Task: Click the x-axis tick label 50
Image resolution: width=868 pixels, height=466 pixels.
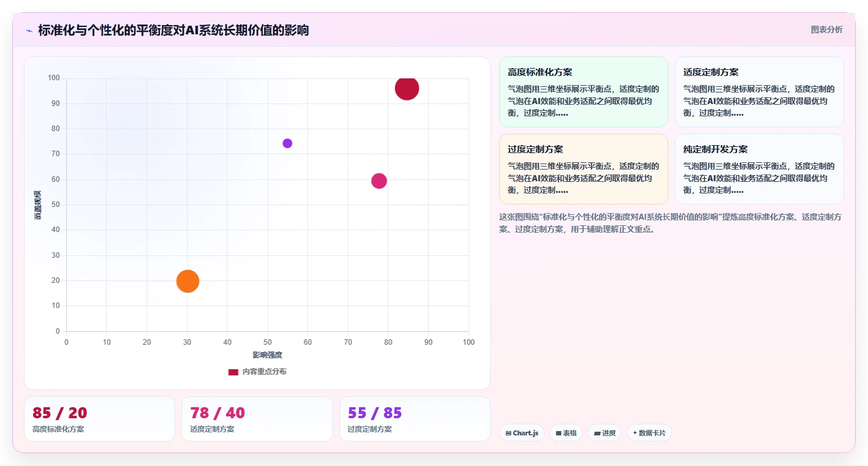Action: pyautogui.click(x=268, y=342)
